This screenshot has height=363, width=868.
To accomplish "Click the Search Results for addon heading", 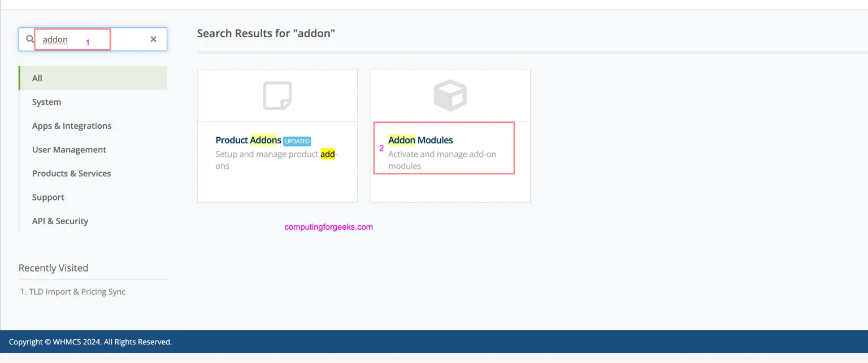I will [x=266, y=33].
